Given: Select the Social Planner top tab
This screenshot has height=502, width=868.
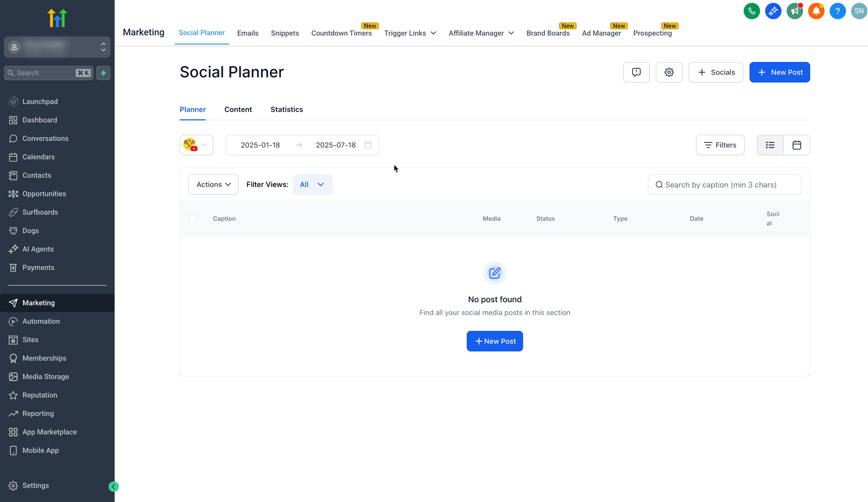Looking at the screenshot, I should coord(202,33).
